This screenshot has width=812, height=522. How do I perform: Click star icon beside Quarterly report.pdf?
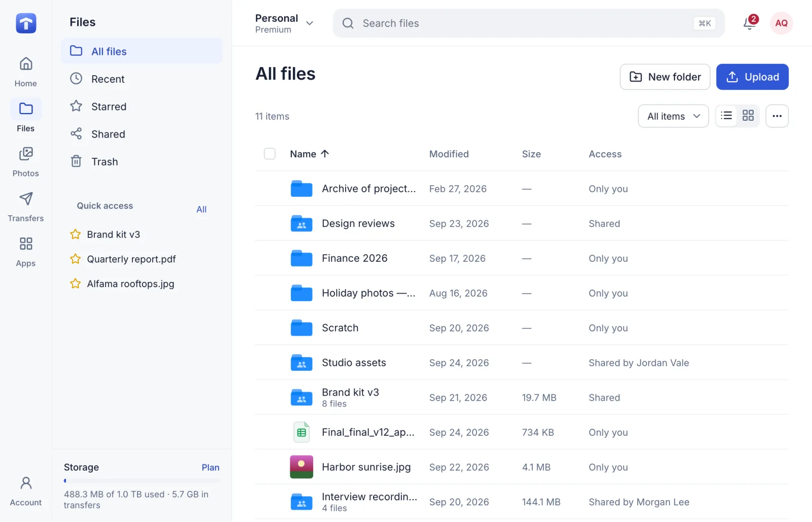pos(76,259)
